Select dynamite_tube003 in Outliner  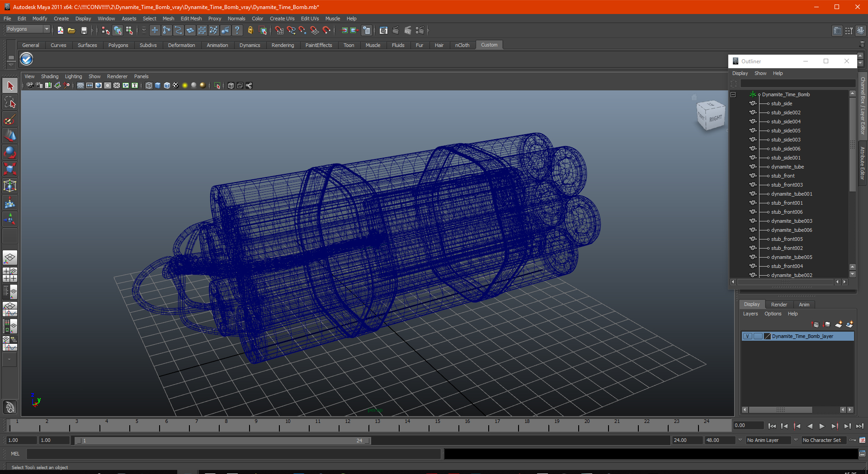[791, 221]
